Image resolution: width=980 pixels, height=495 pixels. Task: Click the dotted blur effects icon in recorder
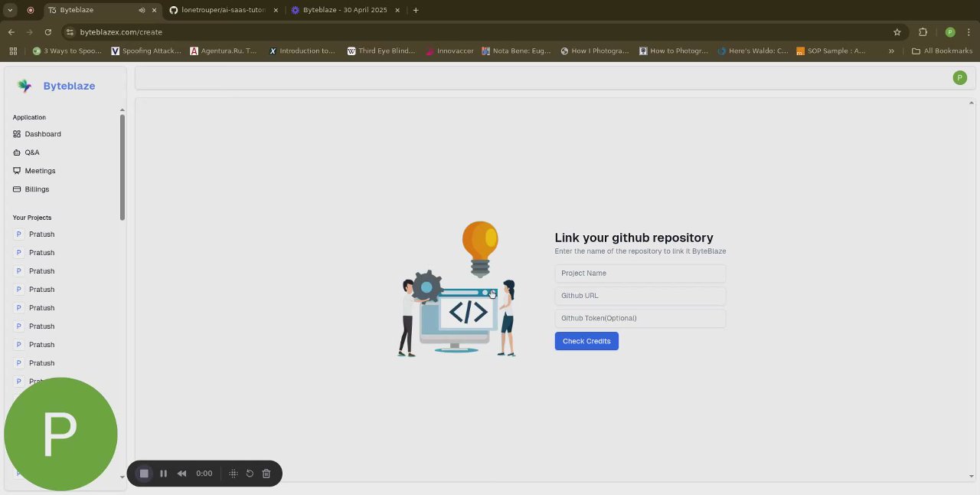click(x=234, y=474)
